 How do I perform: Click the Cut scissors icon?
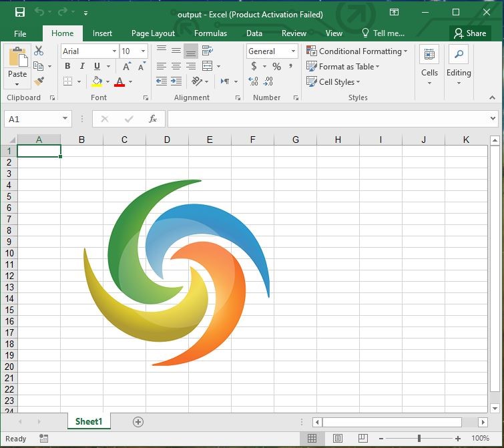coord(39,51)
